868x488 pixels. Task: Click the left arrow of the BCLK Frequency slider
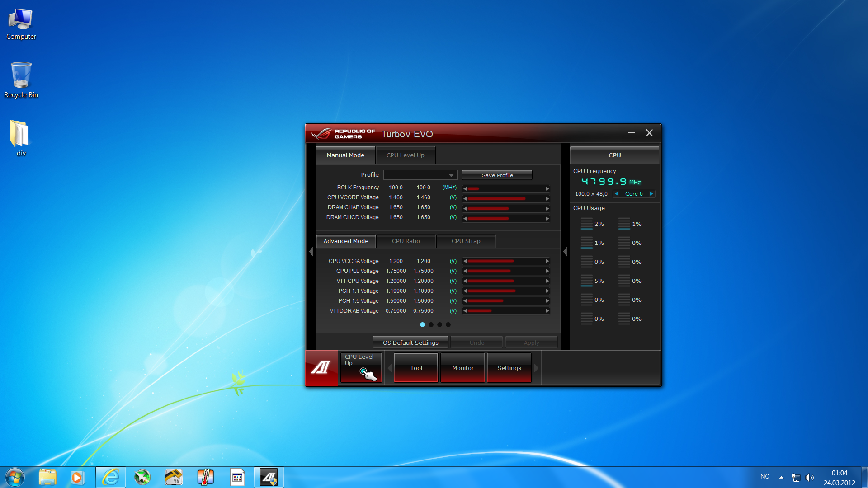pyautogui.click(x=465, y=188)
